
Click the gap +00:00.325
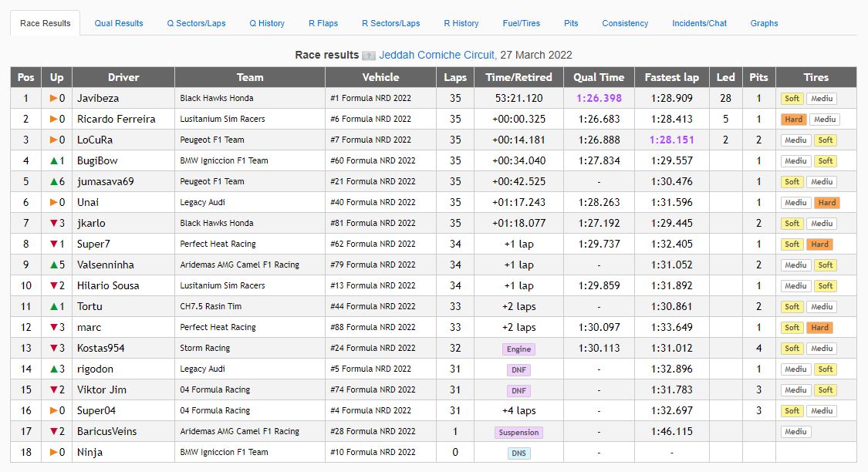click(x=518, y=119)
